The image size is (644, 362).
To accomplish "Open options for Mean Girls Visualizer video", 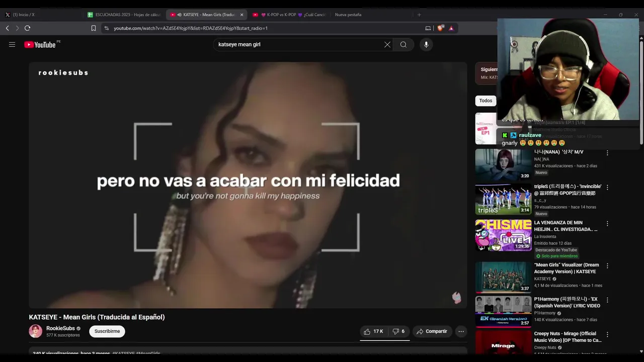I will pyautogui.click(x=607, y=265).
